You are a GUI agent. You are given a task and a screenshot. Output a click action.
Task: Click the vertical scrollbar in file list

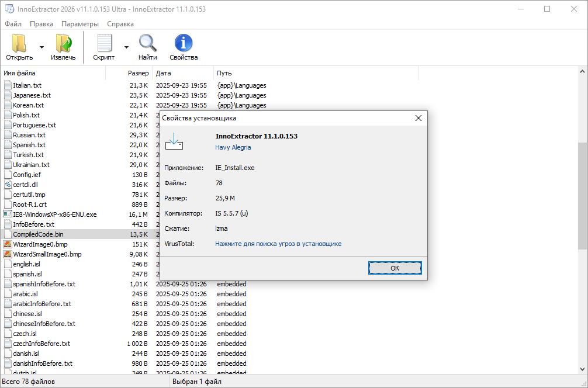(x=582, y=196)
